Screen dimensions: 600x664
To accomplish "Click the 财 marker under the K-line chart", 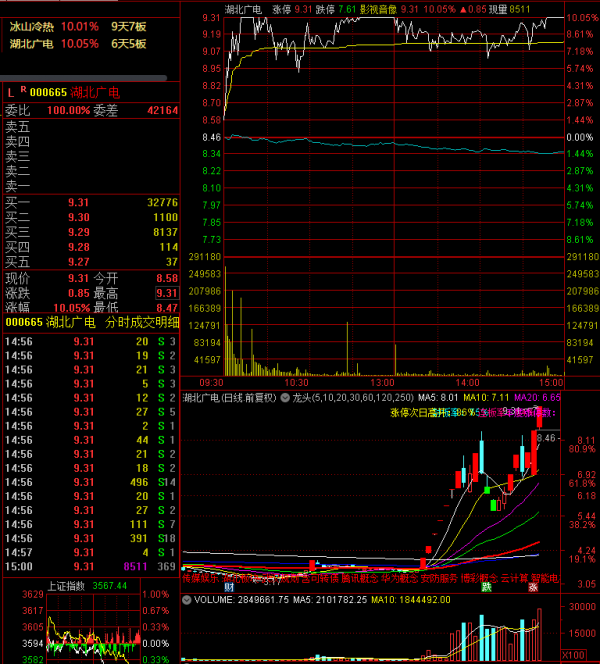I will coord(229,587).
